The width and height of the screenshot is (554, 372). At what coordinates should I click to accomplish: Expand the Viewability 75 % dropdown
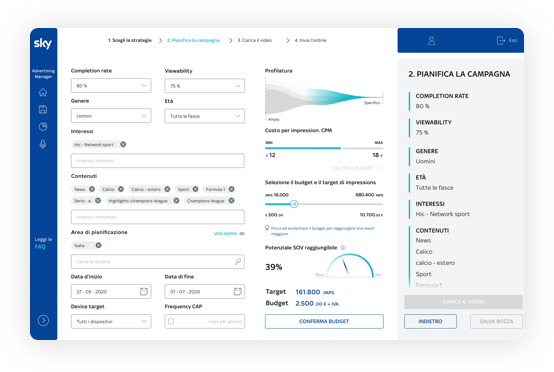pos(205,86)
